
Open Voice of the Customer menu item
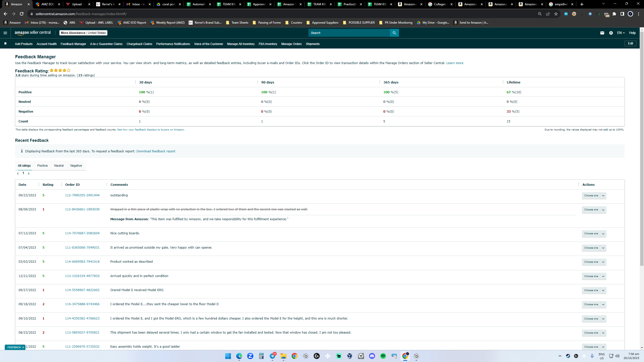[209, 44]
